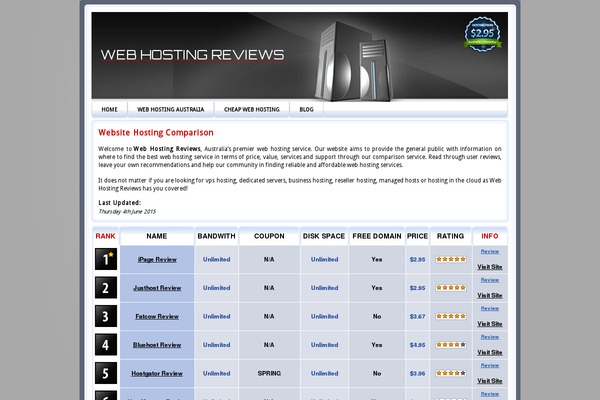Click Fatcow $3.67 price
Screen dimensions: 600x400
[x=417, y=317]
